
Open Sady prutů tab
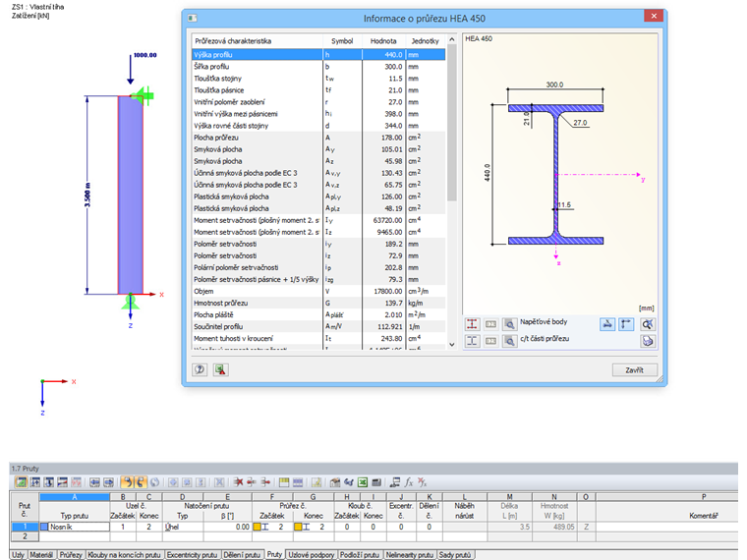[455, 555]
